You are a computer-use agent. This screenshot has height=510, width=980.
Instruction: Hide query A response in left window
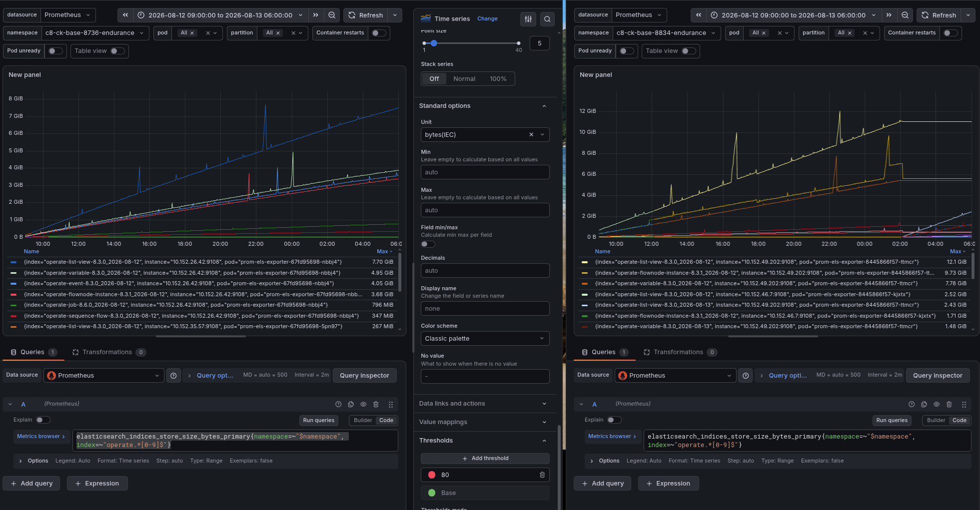click(x=363, y=404)
